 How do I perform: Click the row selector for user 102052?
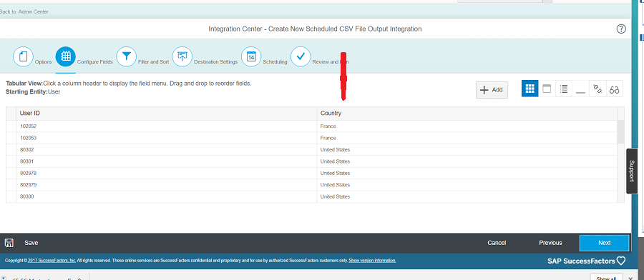pyautogui.click(x=11, y=126)
